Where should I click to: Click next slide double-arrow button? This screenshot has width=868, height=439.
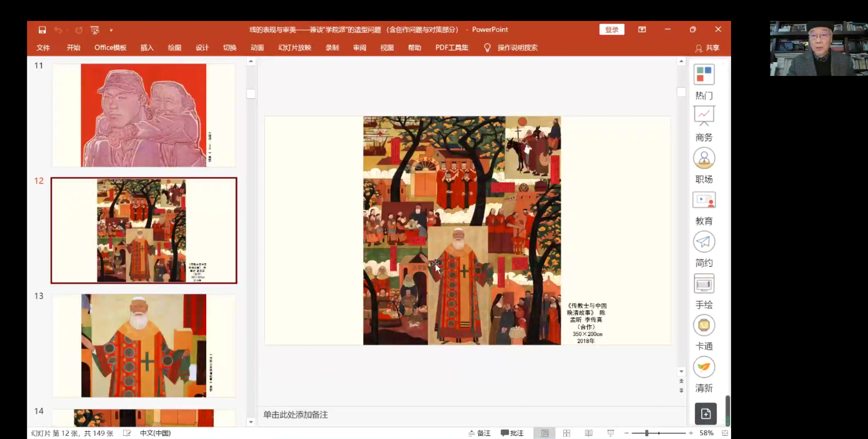pos(681,391)
